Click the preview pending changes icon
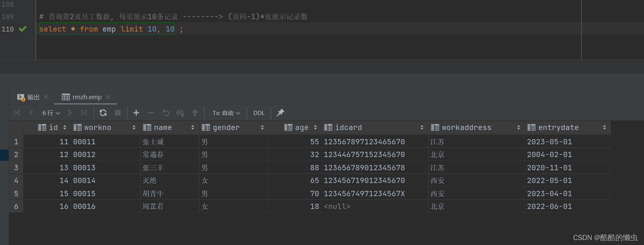This screenshot has height=245, width=644. click(x=181, y=113)
